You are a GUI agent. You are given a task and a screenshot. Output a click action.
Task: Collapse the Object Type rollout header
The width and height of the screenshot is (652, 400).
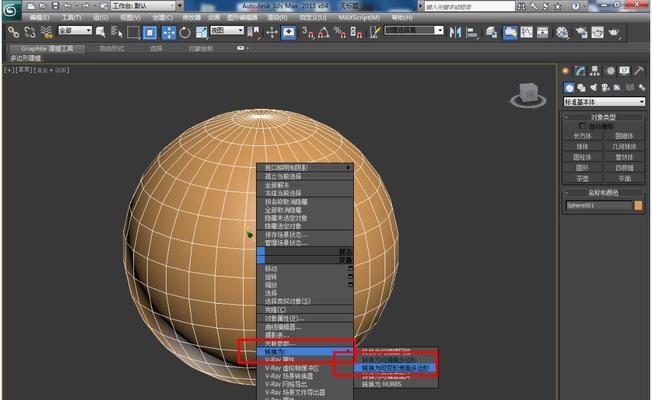tap(603, 117)
